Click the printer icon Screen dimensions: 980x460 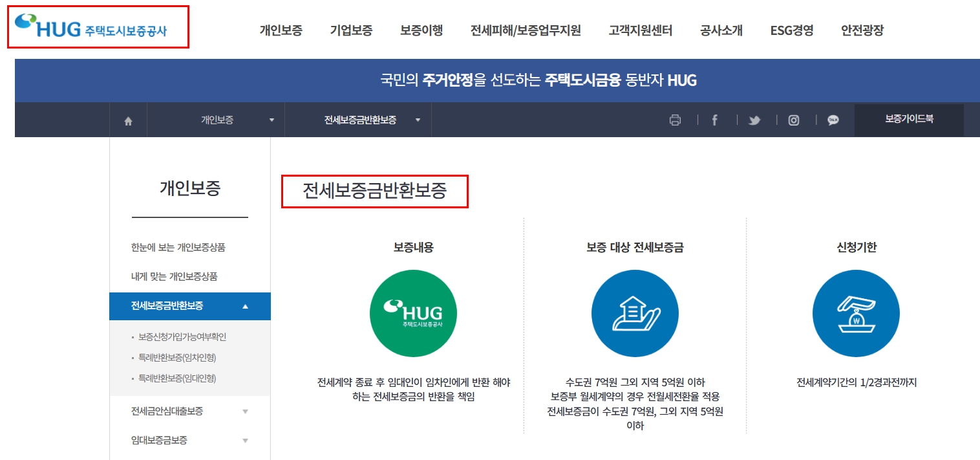pos(676,120)
